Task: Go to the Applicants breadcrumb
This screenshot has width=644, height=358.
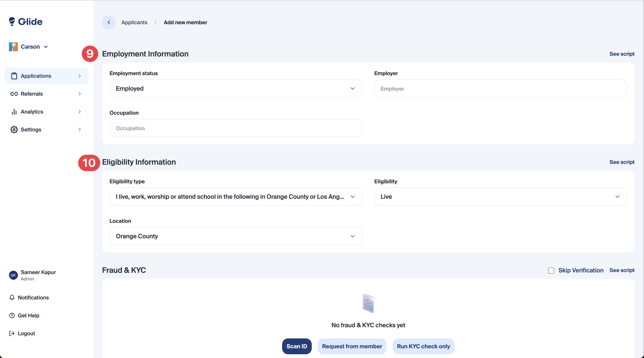Action: (134, 22)
